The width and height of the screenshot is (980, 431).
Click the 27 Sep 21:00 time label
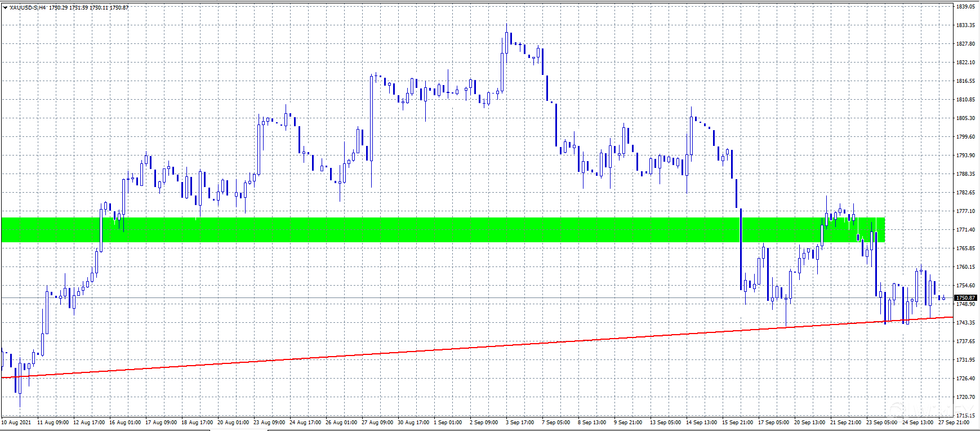[954, 422]
